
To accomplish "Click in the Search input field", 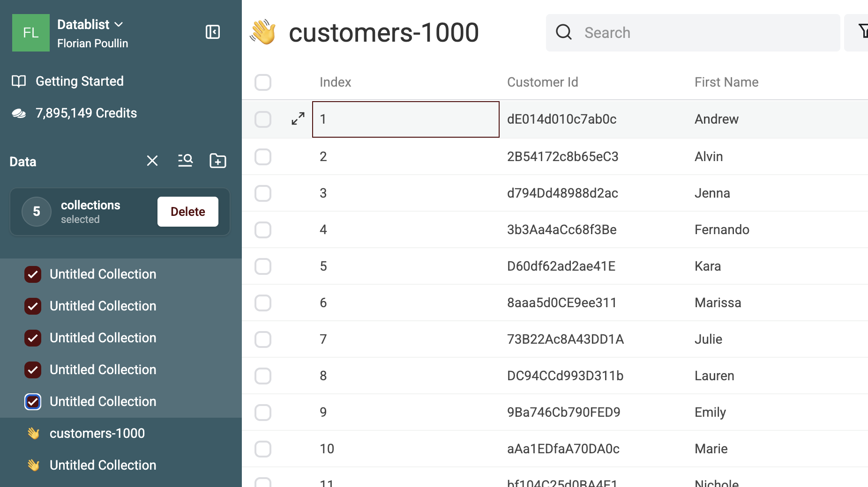I will 693,33.
